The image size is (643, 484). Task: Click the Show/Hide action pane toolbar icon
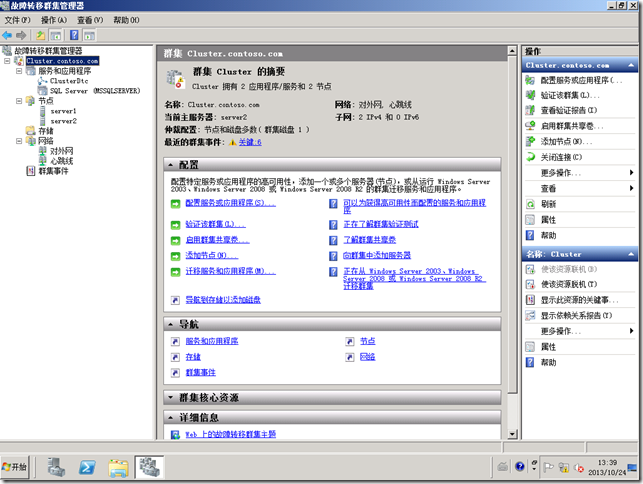pos(89,36)
